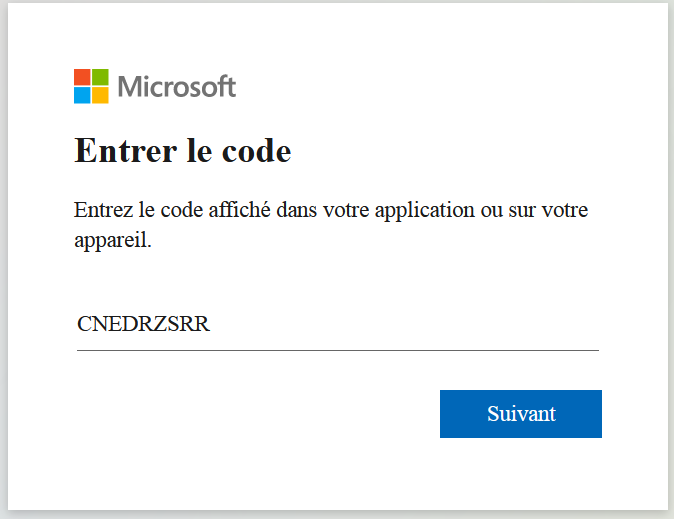Click the yellow square in Microsoft logo
Screen dimensions: 674x519
click(99, 95)
